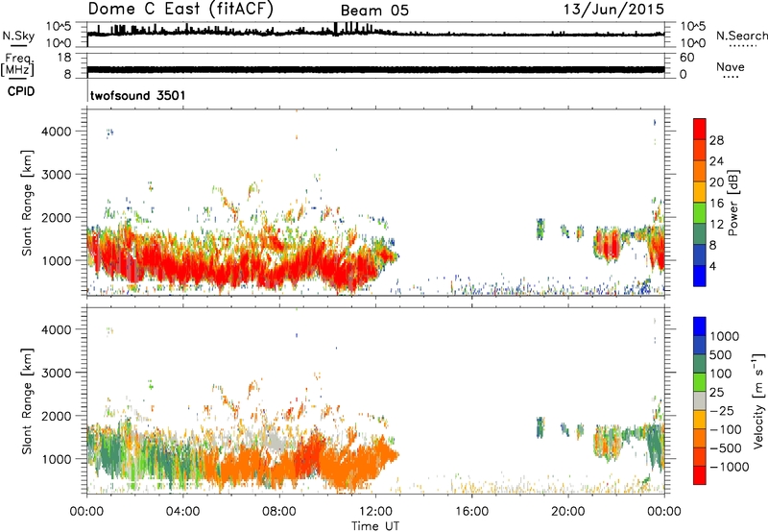This screenshot has width=768, height=532.
Task: Pick the red bottom segment of velocity colorbar
Action: [x=700, y=475]
